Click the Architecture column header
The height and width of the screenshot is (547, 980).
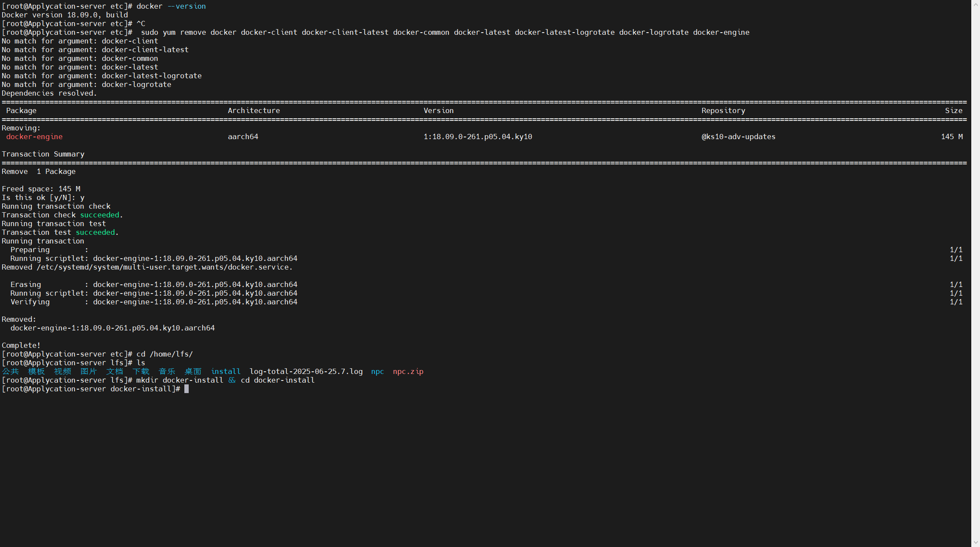(253, 110)
